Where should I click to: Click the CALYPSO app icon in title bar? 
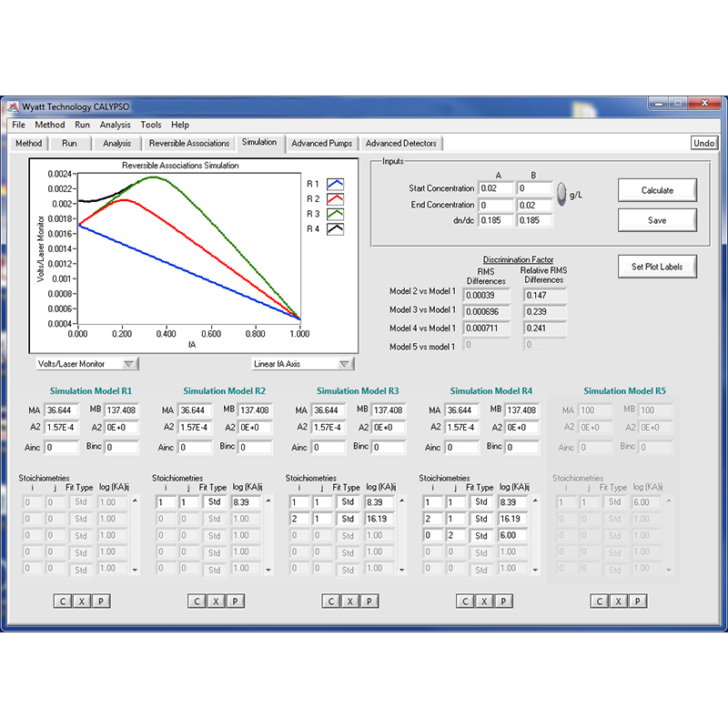tap(13, 106)
